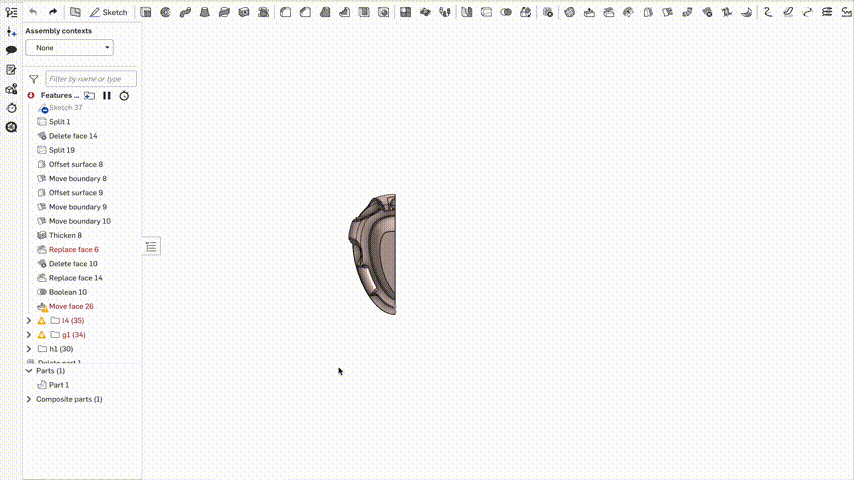Select the Boolean tool in the toolbar
The image size is (854, 480).
(506, 12)
